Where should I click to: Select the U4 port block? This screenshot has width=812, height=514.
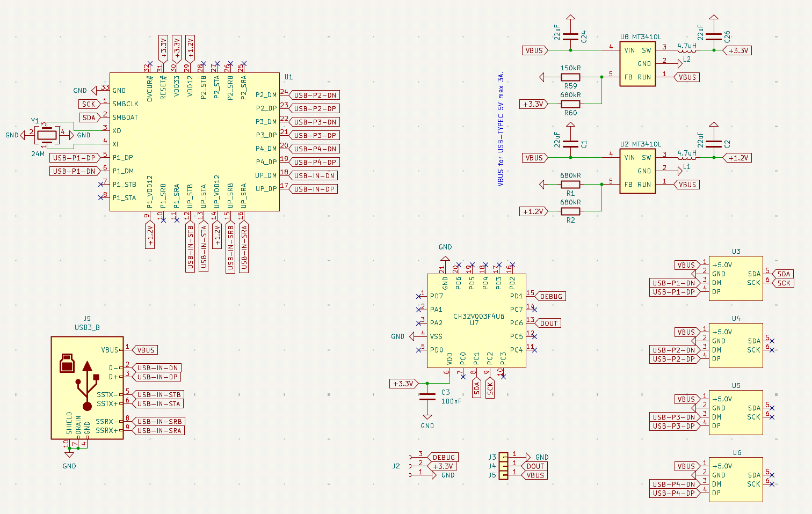pyautogui.click(x=736, y=345)
